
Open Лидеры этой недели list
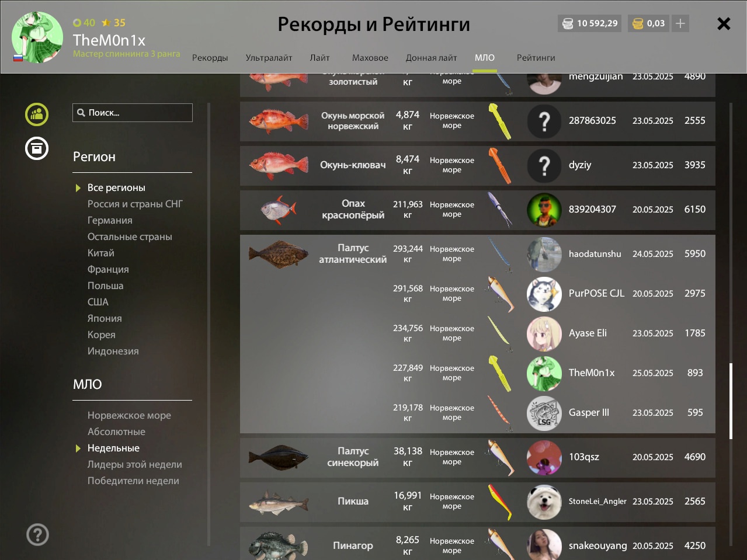pyautogui.click(x=134, y=464)
